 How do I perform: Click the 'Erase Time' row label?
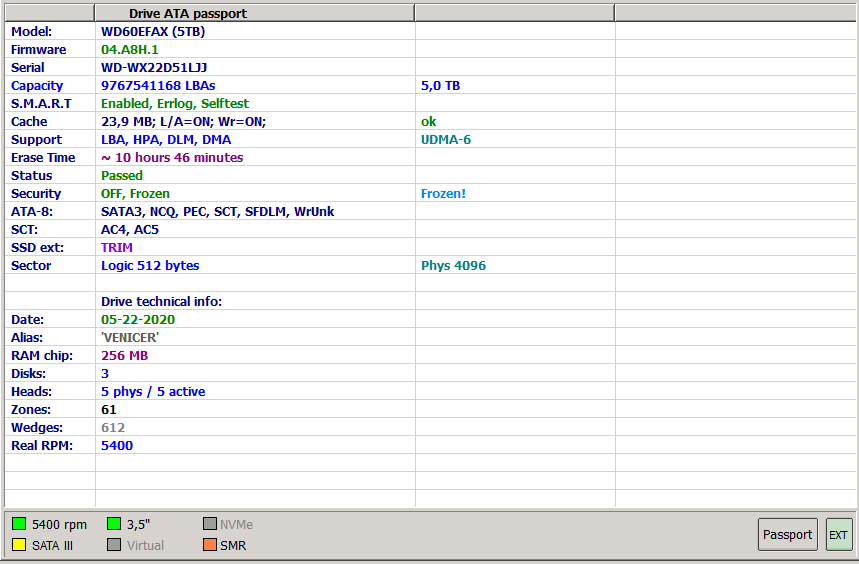[43, 158]
